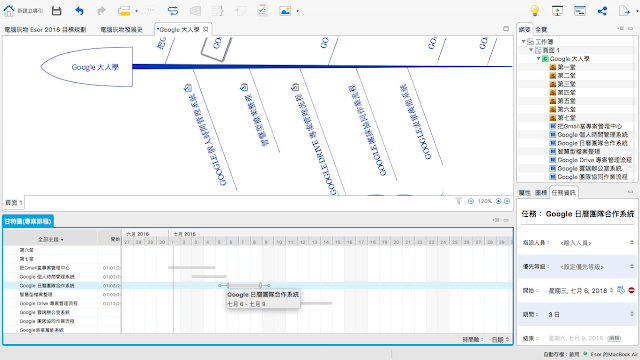Undo the last action
640x360 pixels.
coord(79,11)
